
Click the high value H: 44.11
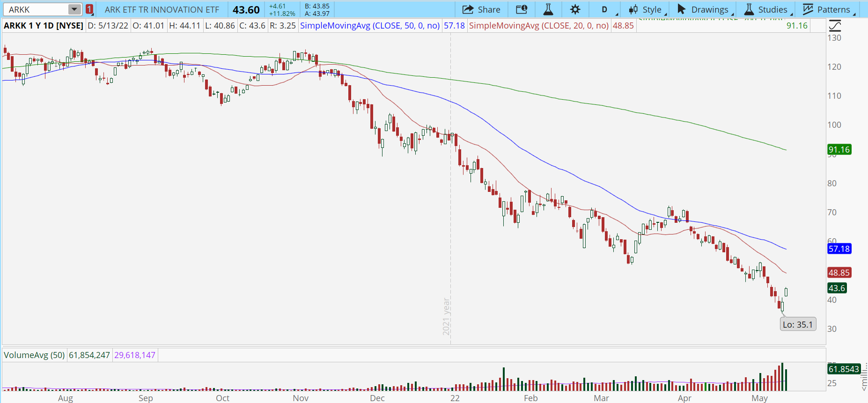184,26
